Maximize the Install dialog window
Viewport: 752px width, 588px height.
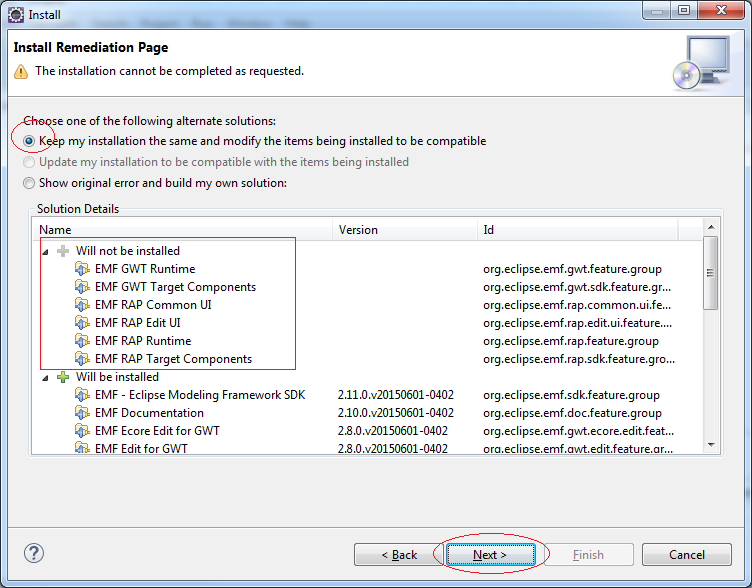[x=684, y=10]
